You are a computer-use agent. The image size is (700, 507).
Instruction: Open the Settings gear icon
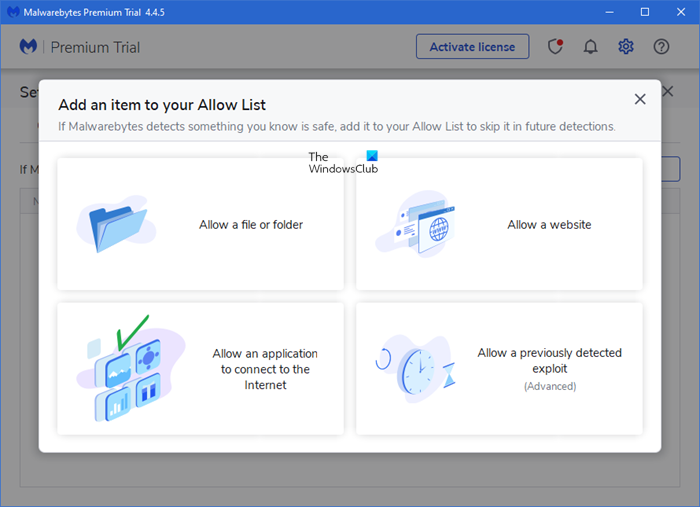pyautogui.click(x=626, y=46)
